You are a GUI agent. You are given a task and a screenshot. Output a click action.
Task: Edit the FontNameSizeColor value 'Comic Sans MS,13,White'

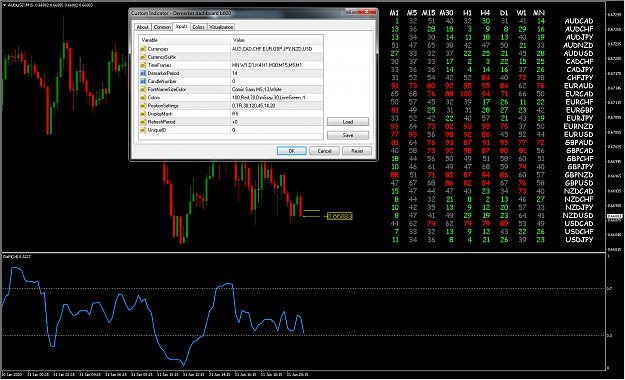[x=277, y=89]
